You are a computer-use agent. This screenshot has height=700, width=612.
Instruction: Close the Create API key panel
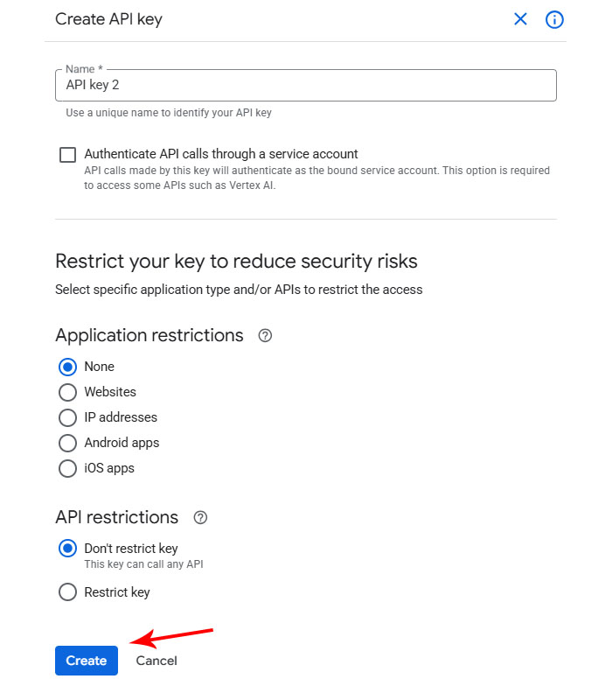click(520, 19)
